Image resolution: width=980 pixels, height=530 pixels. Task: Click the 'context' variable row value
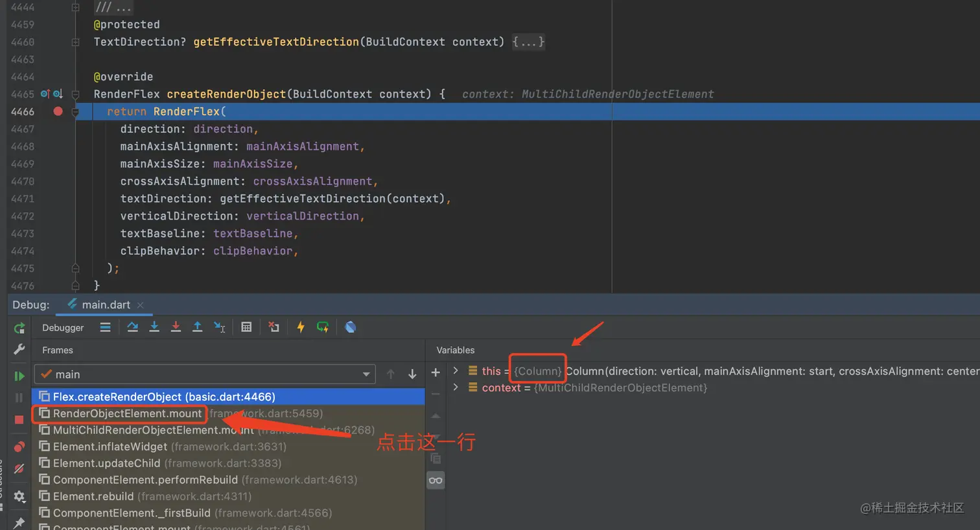click(x=621, y=387)
